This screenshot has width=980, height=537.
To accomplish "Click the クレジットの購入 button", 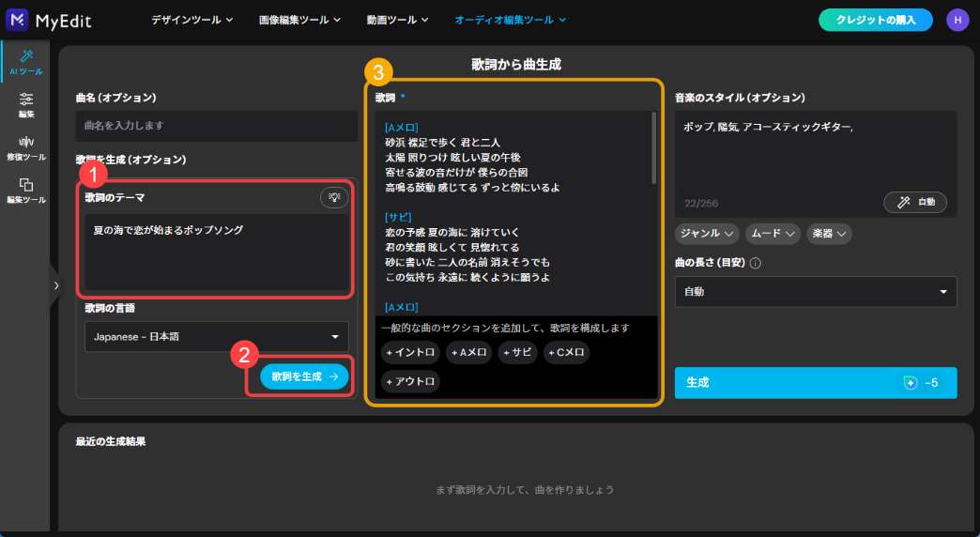I will click(876, 20).
